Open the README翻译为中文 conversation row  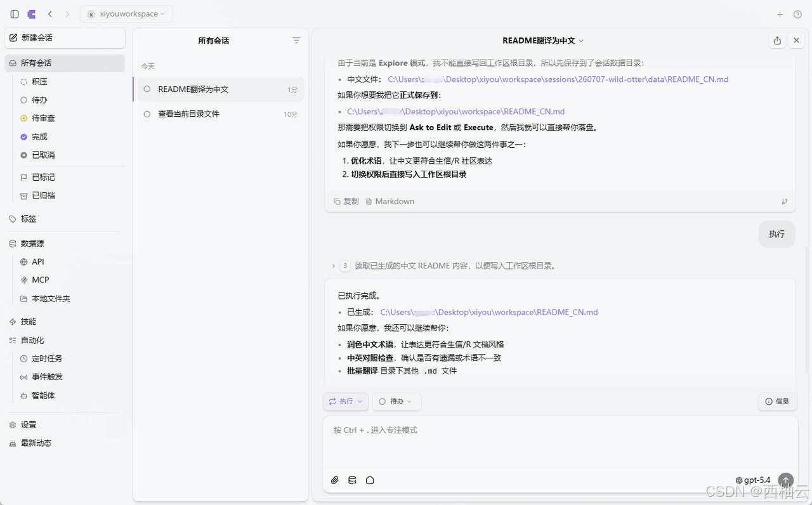click(219, 89)
